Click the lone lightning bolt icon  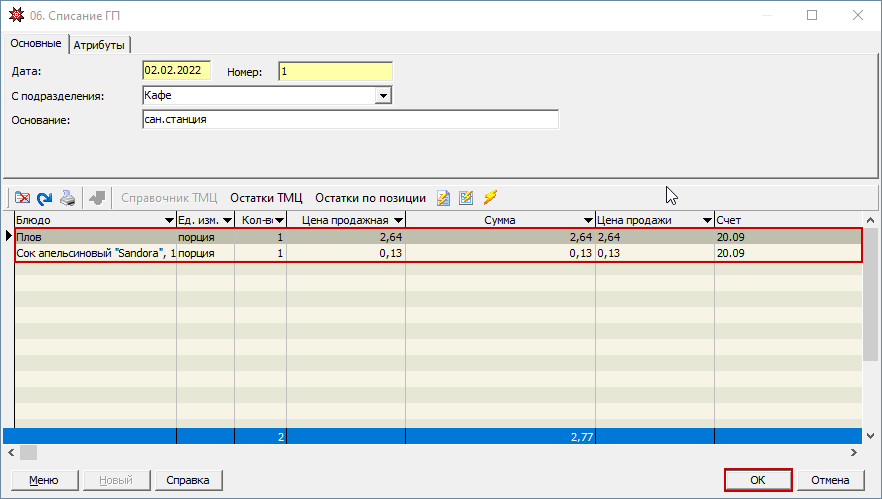pos(490,197)
